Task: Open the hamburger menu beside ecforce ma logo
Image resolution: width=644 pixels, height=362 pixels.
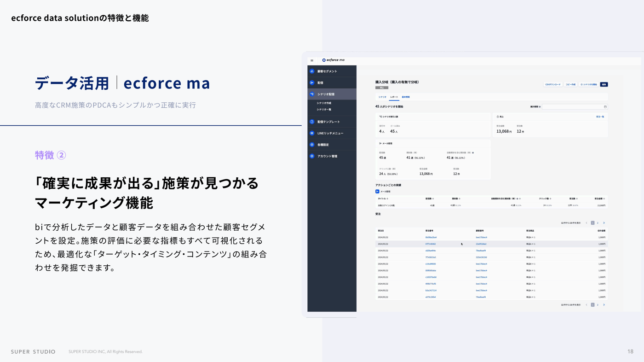Action: (x=312, y=60)
